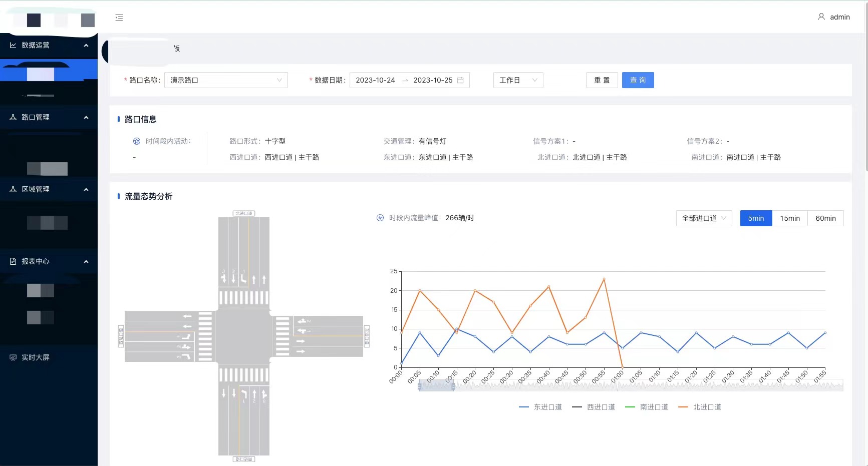This screenshot has height=466, width=868.
Task: Click the 重置 reset button
Action: point(602,80)
